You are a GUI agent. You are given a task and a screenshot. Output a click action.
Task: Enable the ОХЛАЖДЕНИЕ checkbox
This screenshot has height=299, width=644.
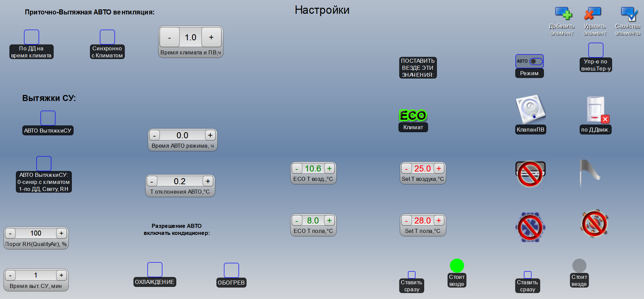point(155,270)
